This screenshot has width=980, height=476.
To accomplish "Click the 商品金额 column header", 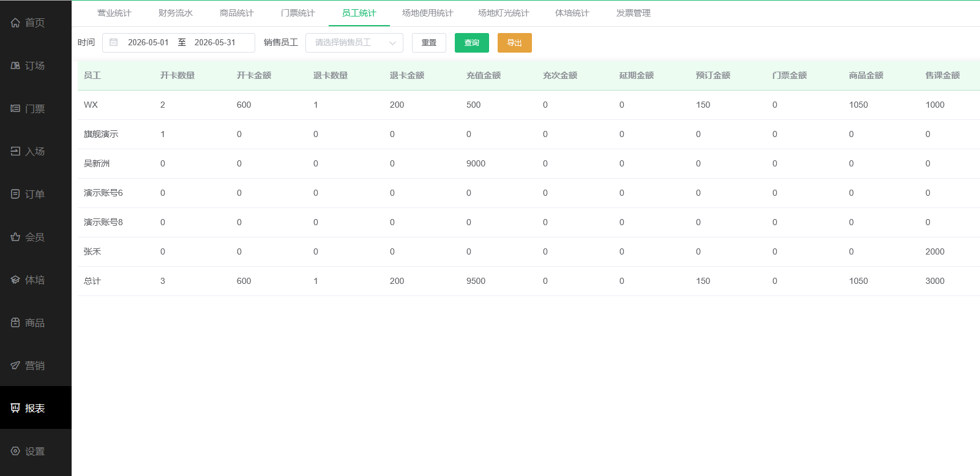I will pyautogui.click(x=866, y=75).
